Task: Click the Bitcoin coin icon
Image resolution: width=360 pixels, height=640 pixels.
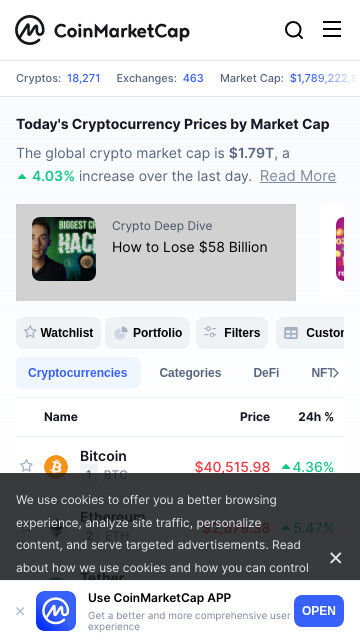Action: [x=56, y=467]
